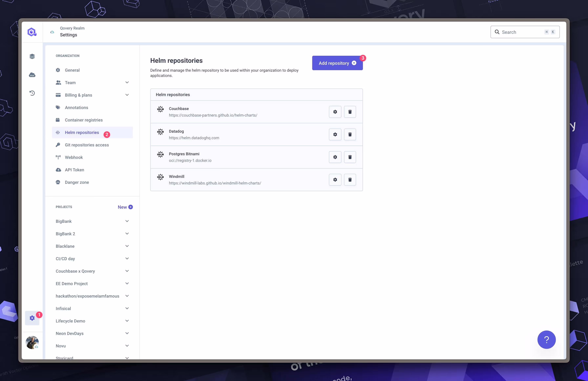Open the help question mark button
588x381 pixels.
(x=546, y=340)
